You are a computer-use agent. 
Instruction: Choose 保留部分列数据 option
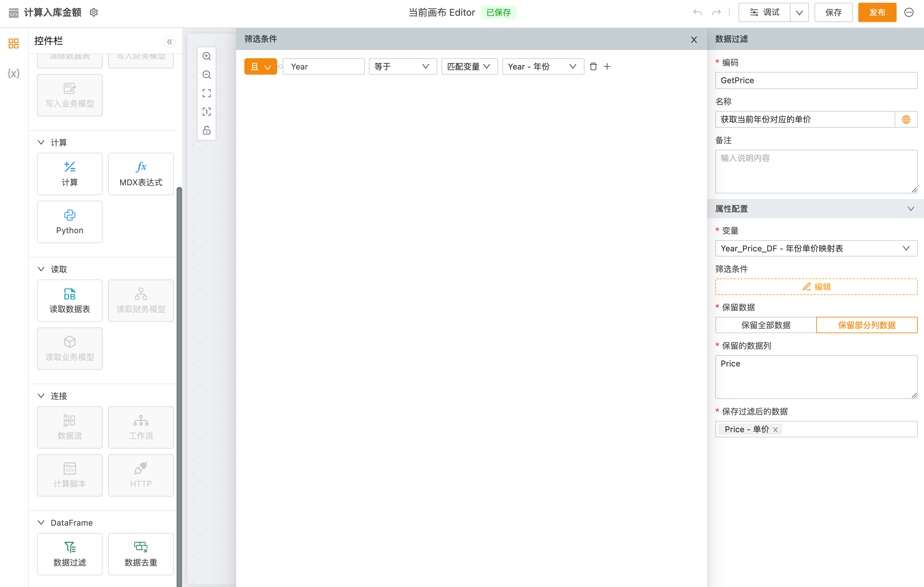(867, 325)
